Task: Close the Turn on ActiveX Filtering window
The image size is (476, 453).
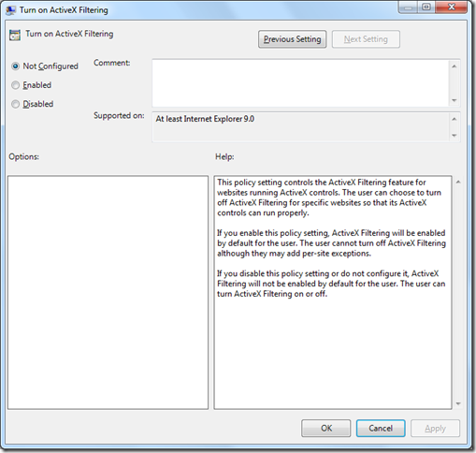Action: coord(451,7)
